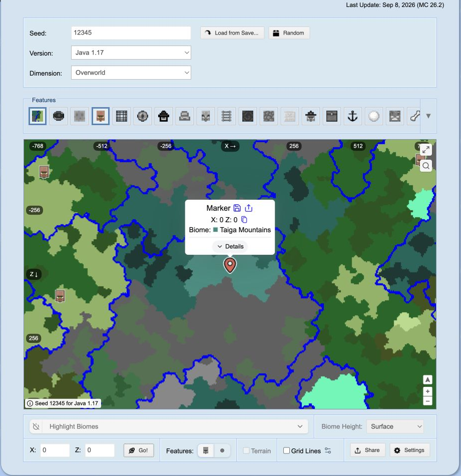461x476 pixels.
Task: Click the Taiga Mountains biome color swatch
Action: pos(215,230)
